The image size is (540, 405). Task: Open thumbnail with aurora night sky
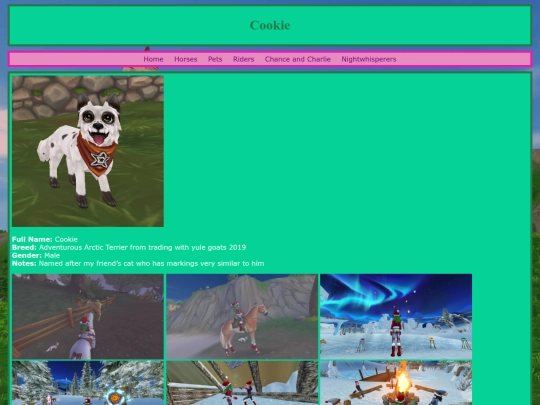coord(396,316)
